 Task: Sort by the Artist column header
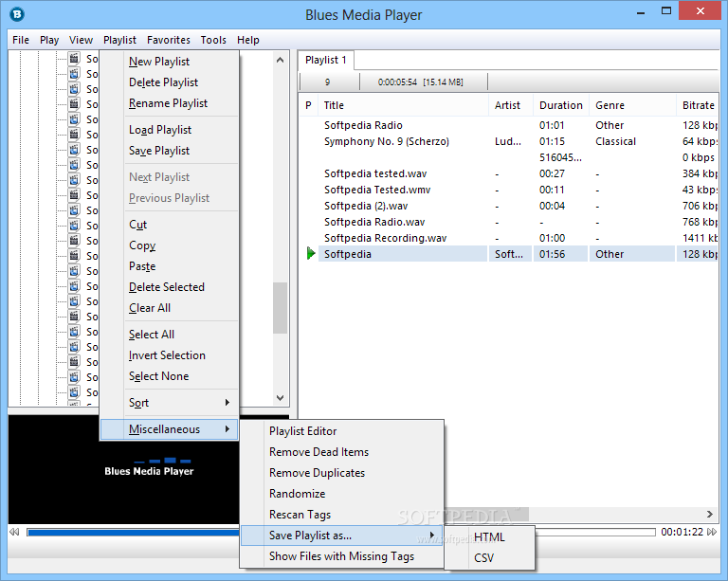point(511,105)
